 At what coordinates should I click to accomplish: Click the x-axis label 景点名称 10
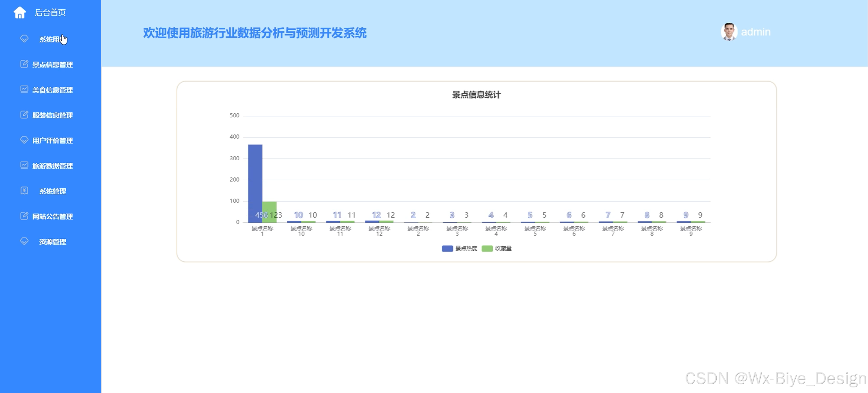pyautogui.click(x=301, y=231)
